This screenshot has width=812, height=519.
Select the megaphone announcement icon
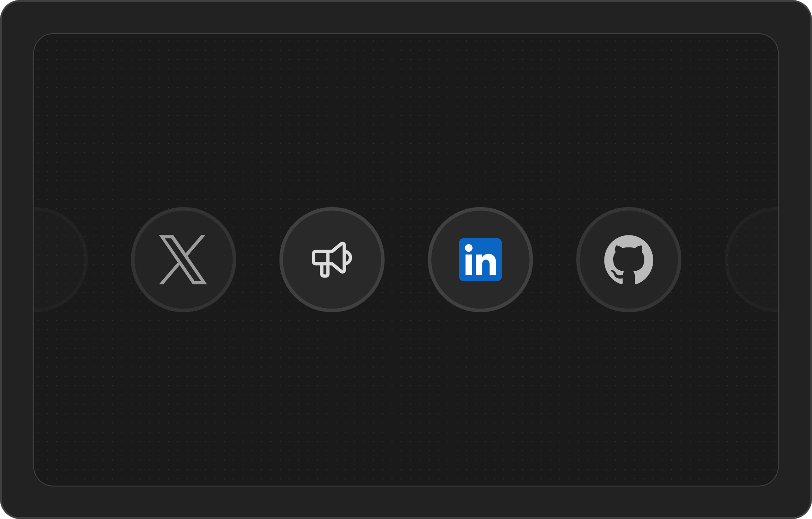pyautogui.click(x=332, y=259)
